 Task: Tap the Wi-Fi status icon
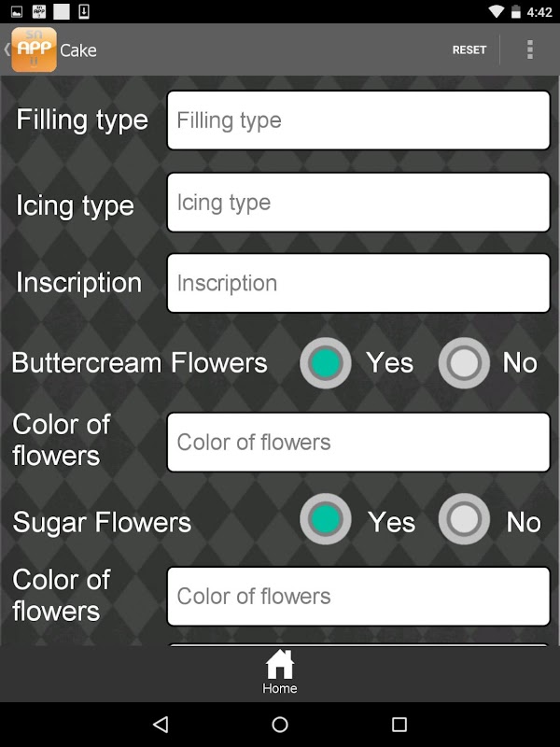pyautogui.click(x=496, y=12)
